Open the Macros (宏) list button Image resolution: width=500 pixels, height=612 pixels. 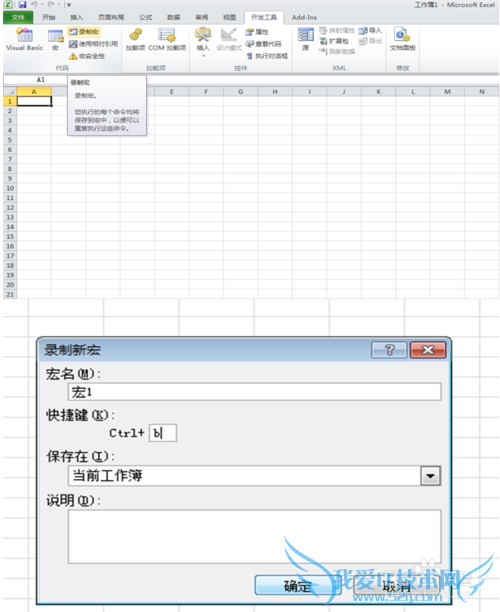(55, 39)
